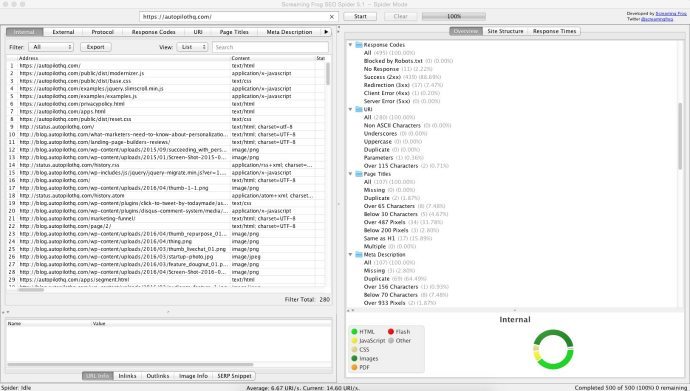The height and width of the screenshot is (391, 690).
Task: Click the Clear button
Action: [400, 16]
